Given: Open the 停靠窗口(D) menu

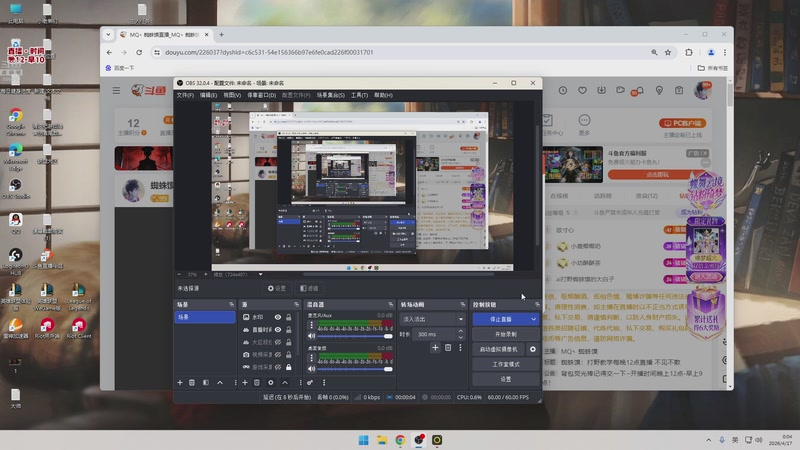Looking at the screenshot, I should click(x=261, y=95).
